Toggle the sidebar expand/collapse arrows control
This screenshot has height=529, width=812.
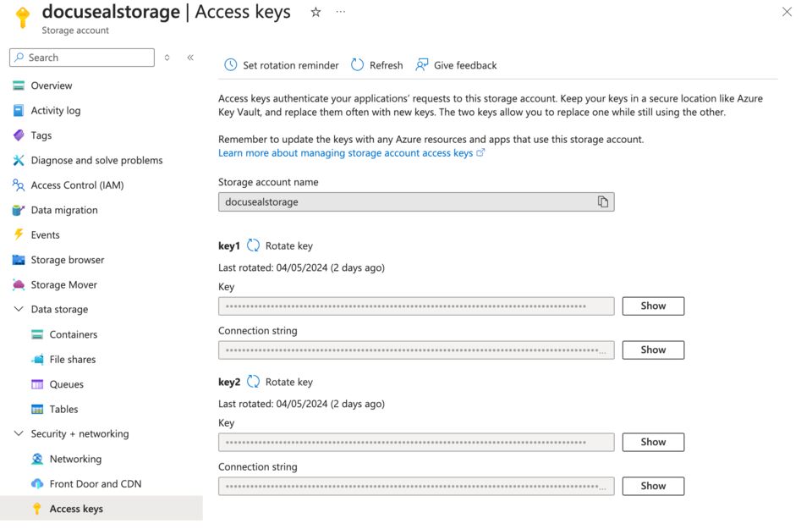point(167,58)
